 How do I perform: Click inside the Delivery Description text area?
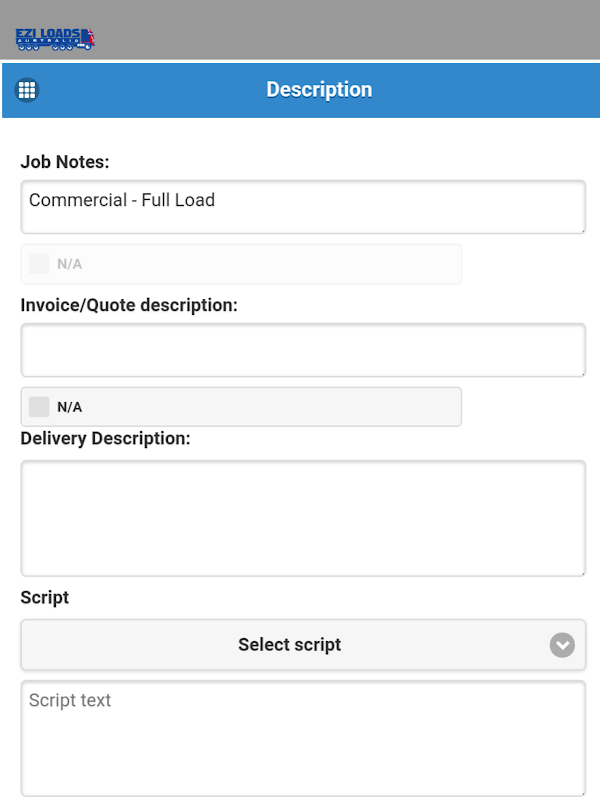[300, 518]
